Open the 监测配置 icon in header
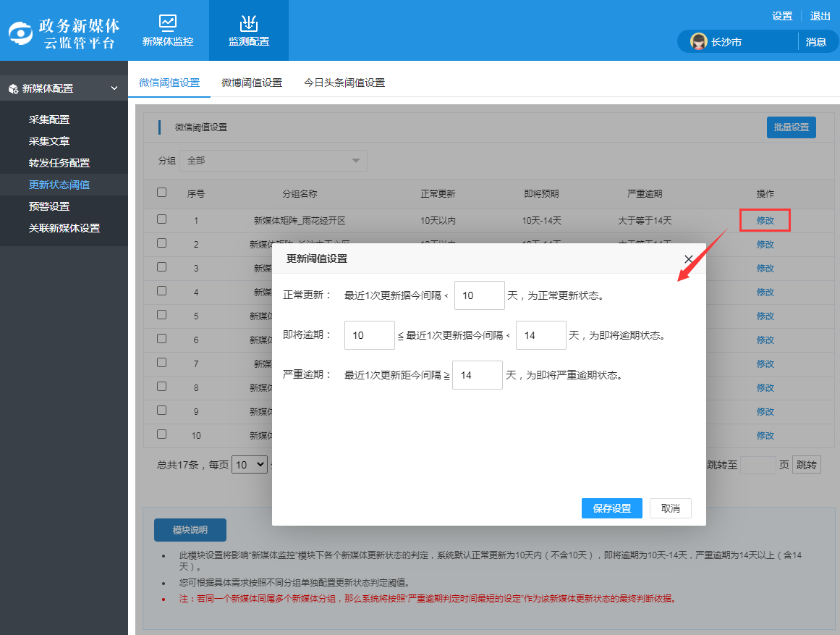The width and height of the screenshot is (840, 635). coord(249,22)
